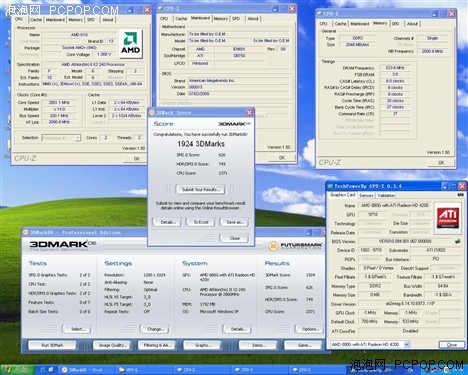The image size is (468, 375).
Task: Click Close in the 3DMark Score dialog
Action: click(235, 238)
